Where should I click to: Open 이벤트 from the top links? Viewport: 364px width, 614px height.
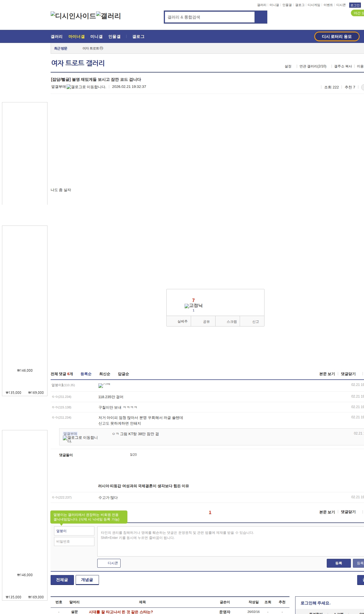(328, 5)
